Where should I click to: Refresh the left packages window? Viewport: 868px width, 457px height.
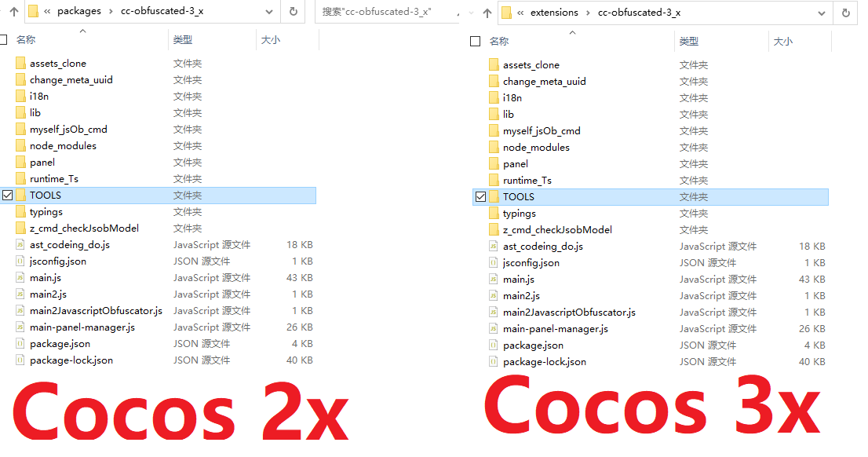click(294, 11)
